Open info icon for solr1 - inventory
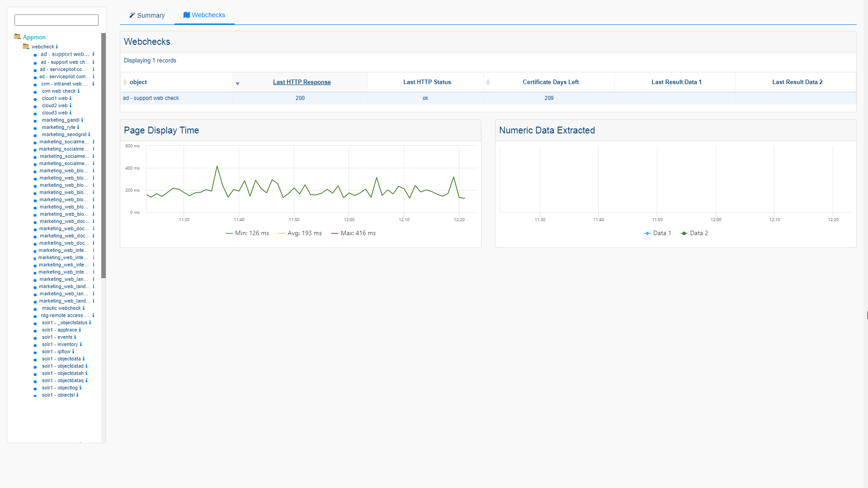This screenshot has width=868, height=488. 80,344
